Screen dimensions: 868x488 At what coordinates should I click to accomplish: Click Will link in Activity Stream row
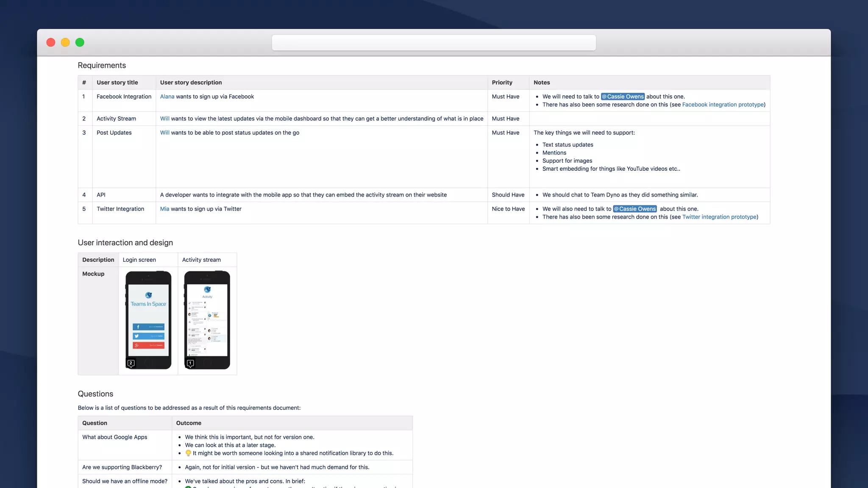pos(164,119)
